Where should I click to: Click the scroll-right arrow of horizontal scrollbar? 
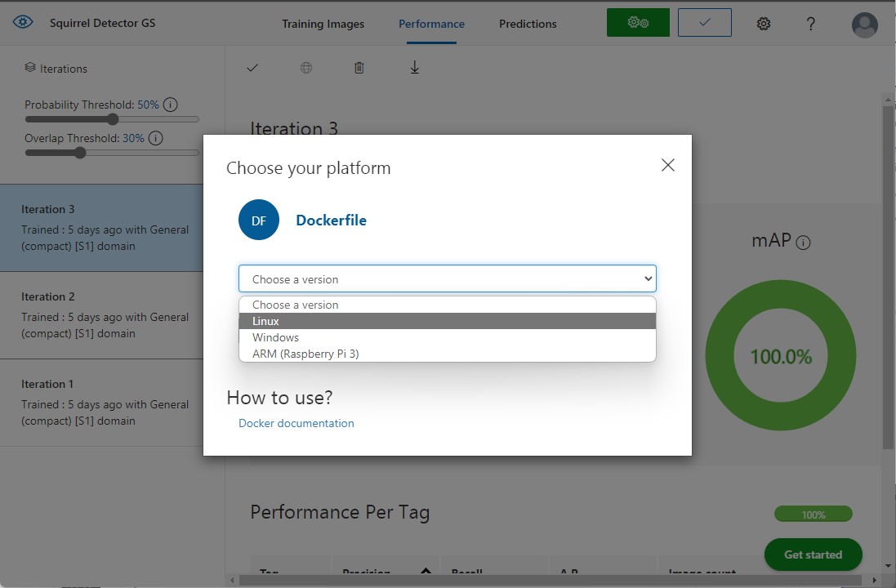874,580
